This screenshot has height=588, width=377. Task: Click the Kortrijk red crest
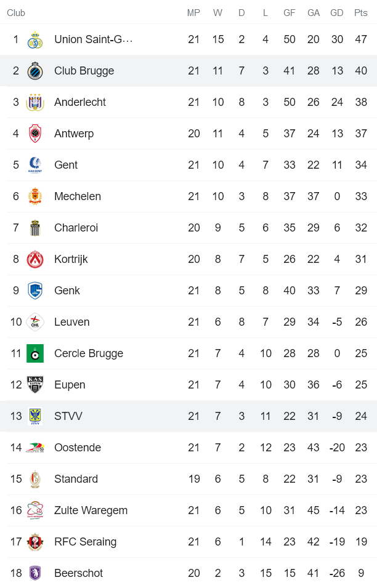35,259
